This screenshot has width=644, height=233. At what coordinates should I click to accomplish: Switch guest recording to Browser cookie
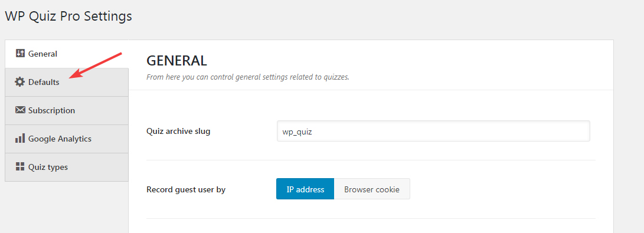(x=372, y=189)
